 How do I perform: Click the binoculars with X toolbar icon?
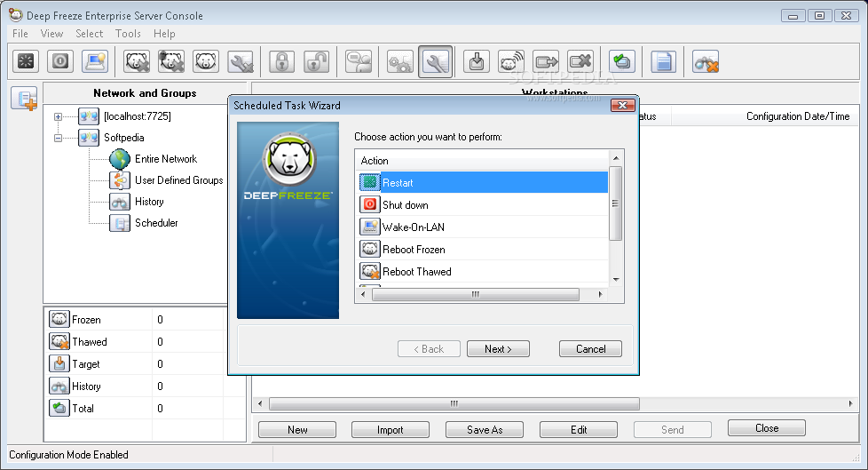pyautogui.click(x=706, y=61)
